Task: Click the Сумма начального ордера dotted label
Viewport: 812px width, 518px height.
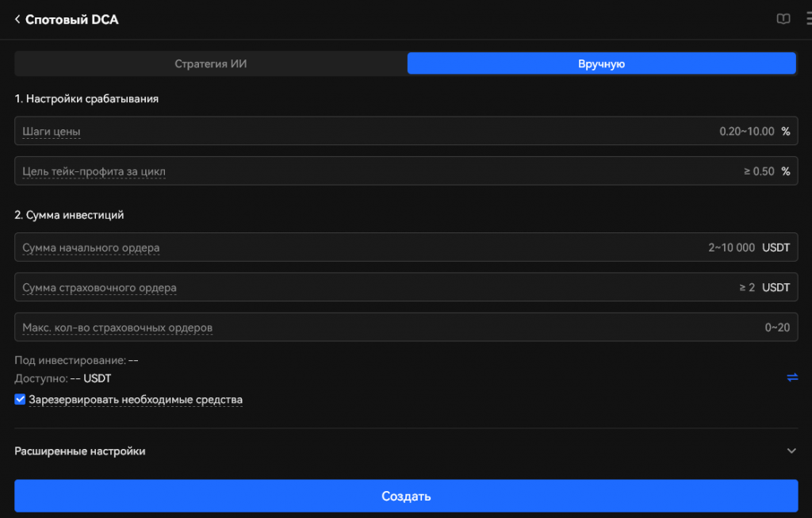Action: [x=91, y=247]
